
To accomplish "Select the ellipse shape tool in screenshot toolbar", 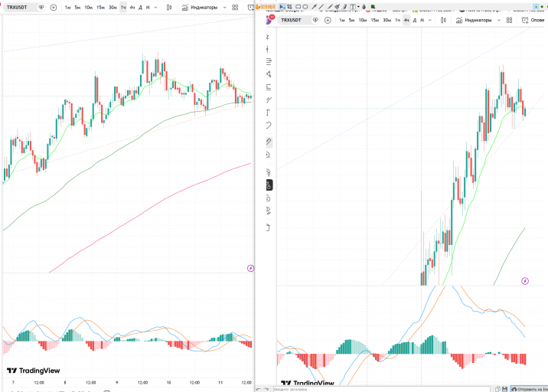I will tap(305, 7).
